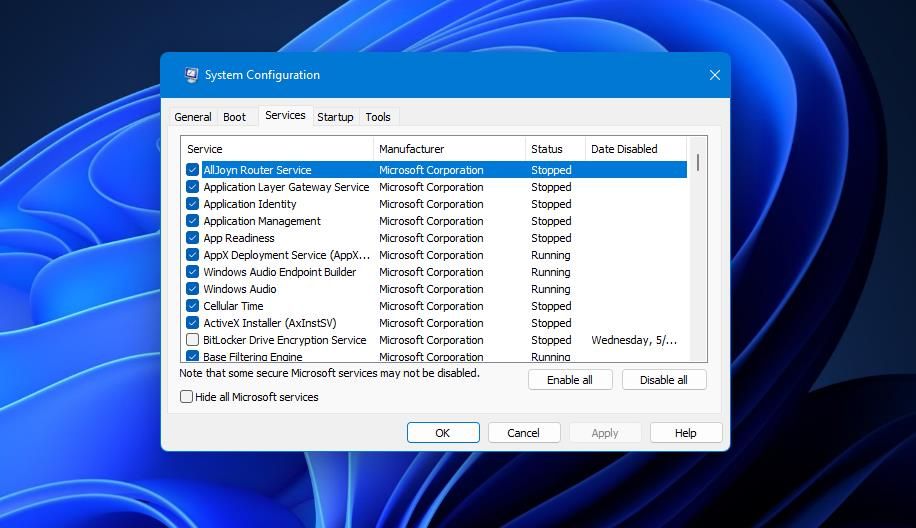Select Application Layer Gateway Service name
This screenshot has width=916, height=528.
pos(286,187)
